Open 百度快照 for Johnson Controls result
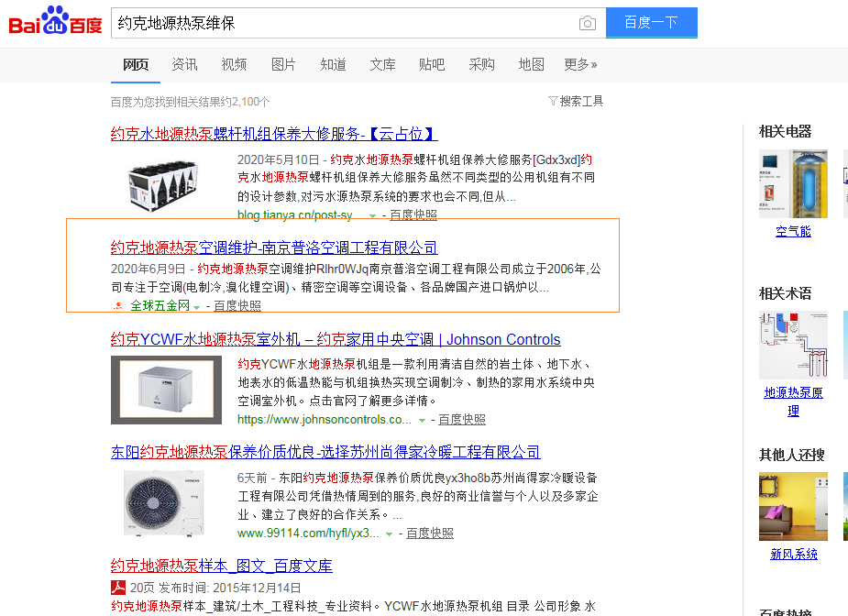Screen dimensions: 848x616 pos(462,419)
